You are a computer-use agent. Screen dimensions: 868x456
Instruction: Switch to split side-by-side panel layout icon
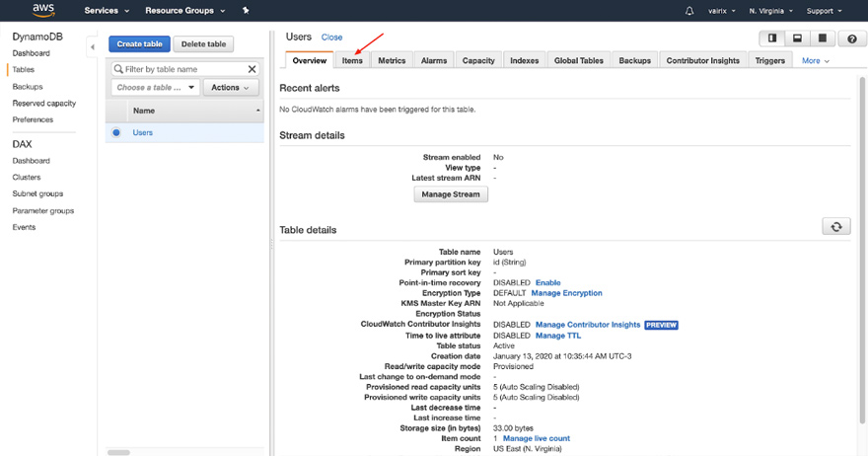click(x=771, y=38)
